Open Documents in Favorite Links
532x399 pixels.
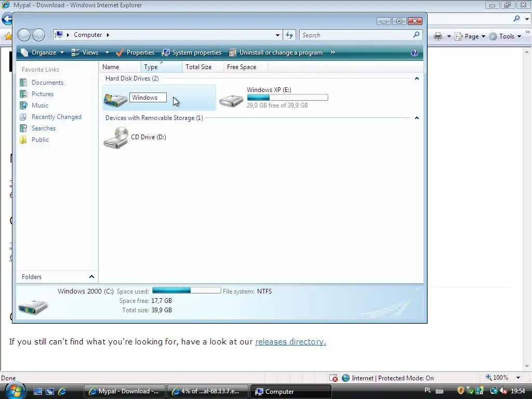[x=47, y=83]
